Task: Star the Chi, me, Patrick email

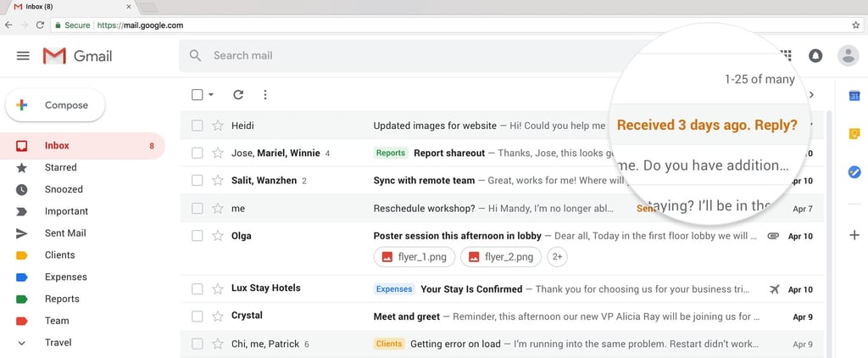Action: pyautogui.click(x=218, y=344)
